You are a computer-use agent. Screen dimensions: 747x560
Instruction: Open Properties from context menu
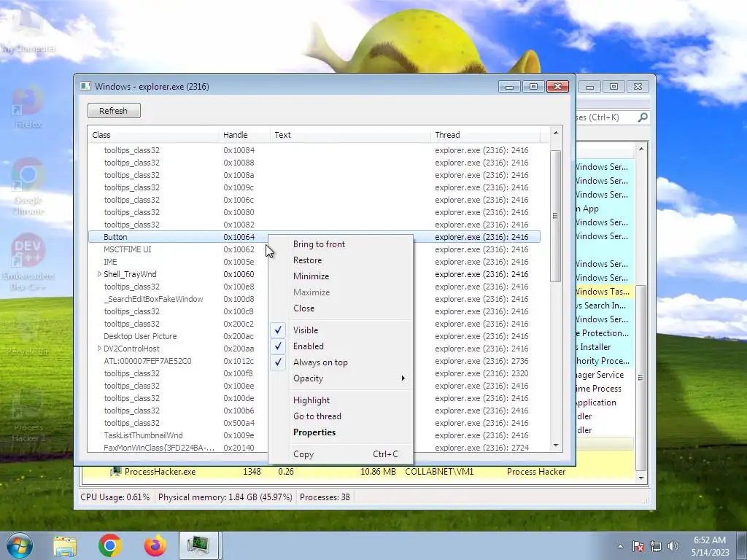[341, 432]
